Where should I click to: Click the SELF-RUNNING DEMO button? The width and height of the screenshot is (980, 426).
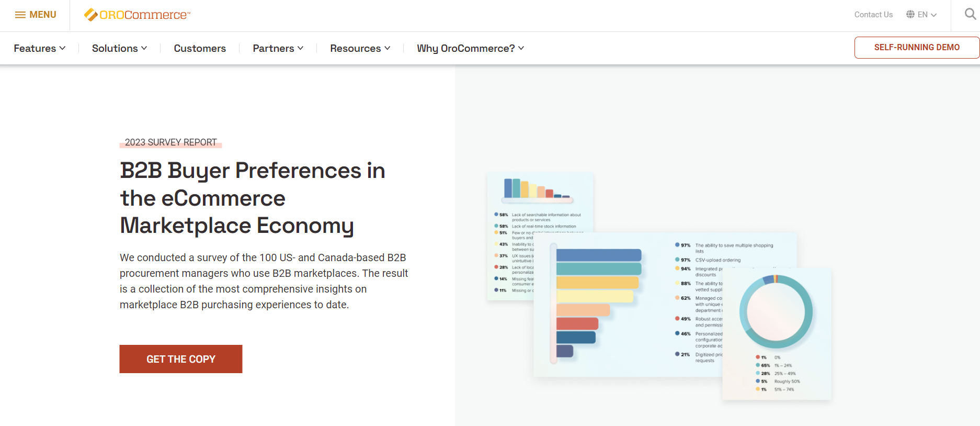tap(917, 48)
